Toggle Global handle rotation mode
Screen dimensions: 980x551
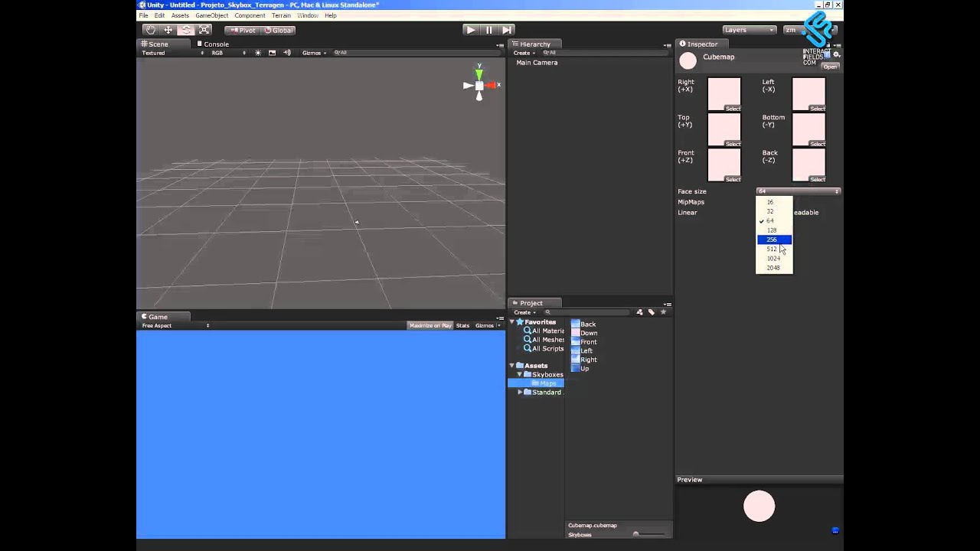tap(279, 30)
